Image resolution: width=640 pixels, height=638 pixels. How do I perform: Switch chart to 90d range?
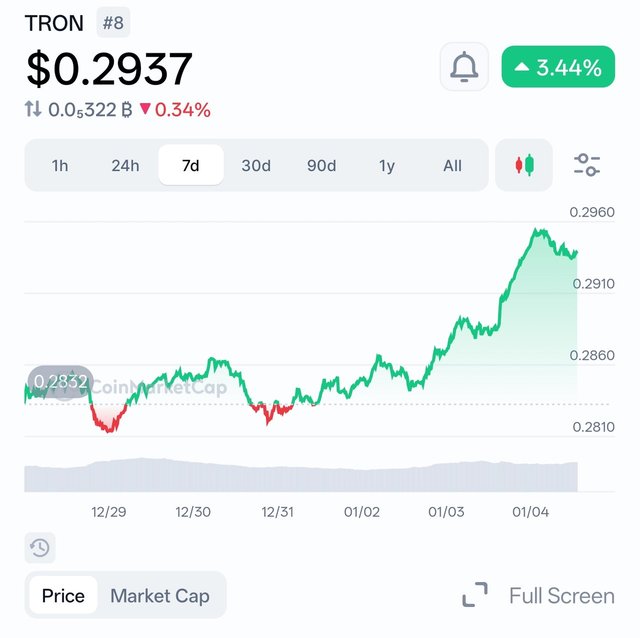[322, 165]
